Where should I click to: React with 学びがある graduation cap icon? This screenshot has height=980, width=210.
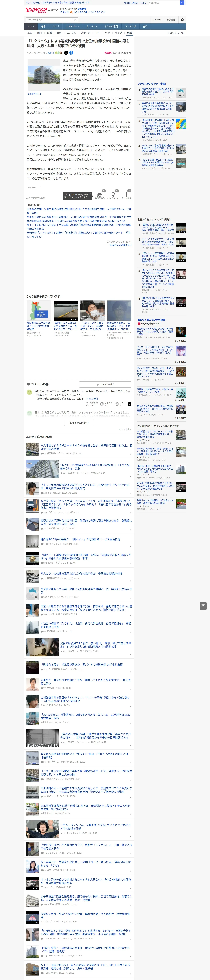[100, 194]
